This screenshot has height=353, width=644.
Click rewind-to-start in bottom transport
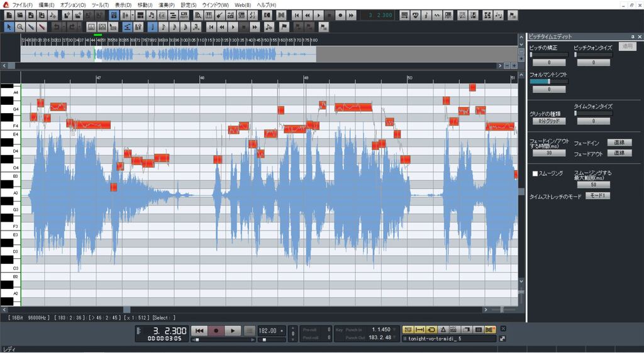[199, 330]
